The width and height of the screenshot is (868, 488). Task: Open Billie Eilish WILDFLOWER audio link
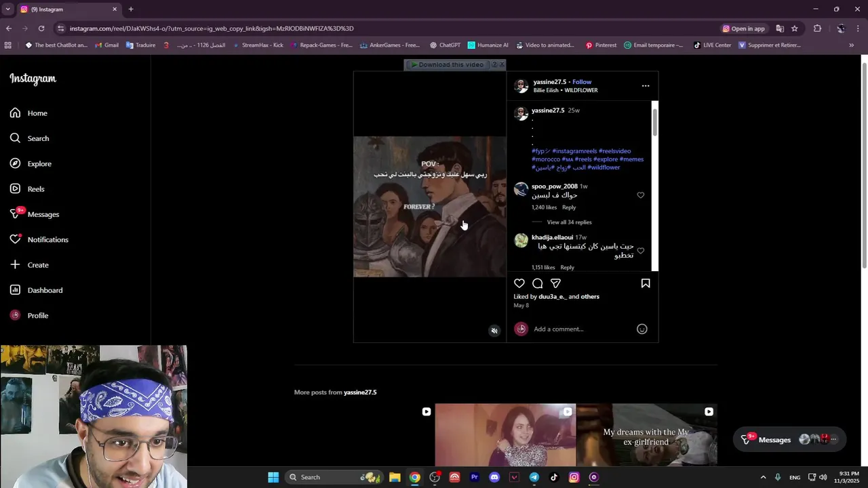click(566, 90)
